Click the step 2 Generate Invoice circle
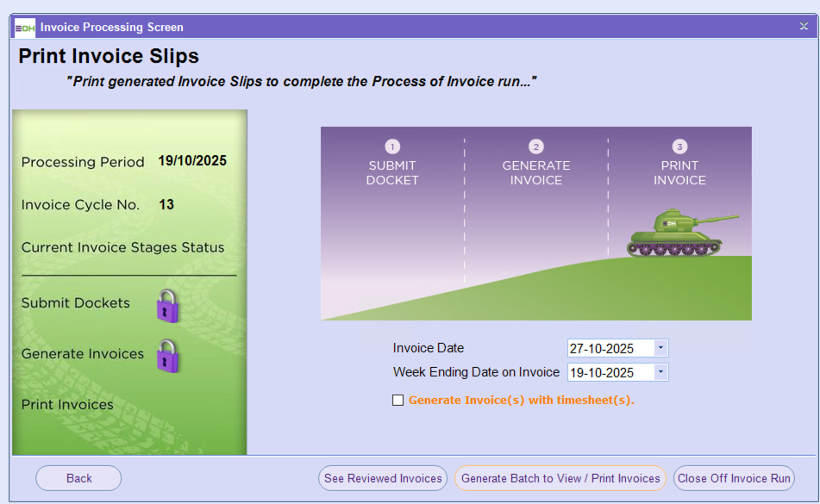The image size is (820, 504). click(x=536, y=147)
